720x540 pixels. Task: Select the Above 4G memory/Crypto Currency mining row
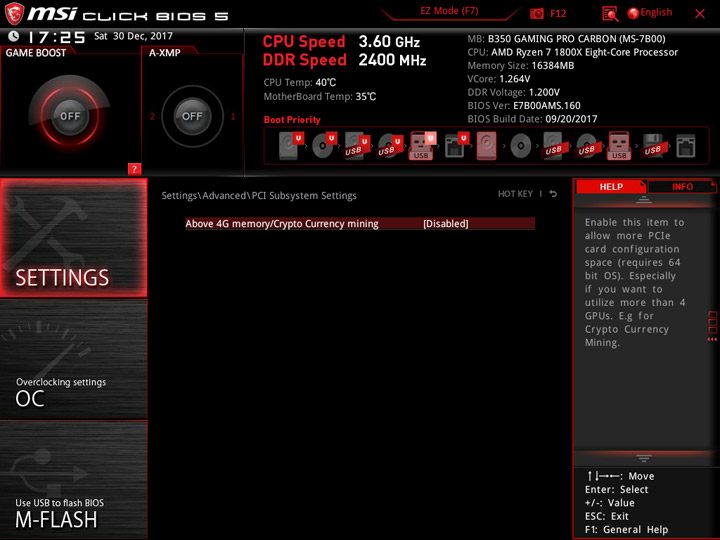(360, 224)
